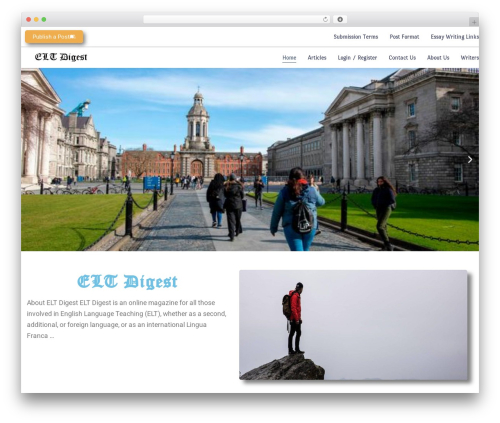Click the Publish a Post button

pos(54,37)
